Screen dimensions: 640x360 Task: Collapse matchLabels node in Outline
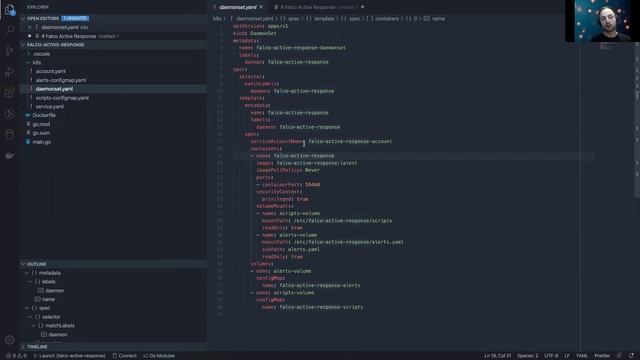coord(33,326)
